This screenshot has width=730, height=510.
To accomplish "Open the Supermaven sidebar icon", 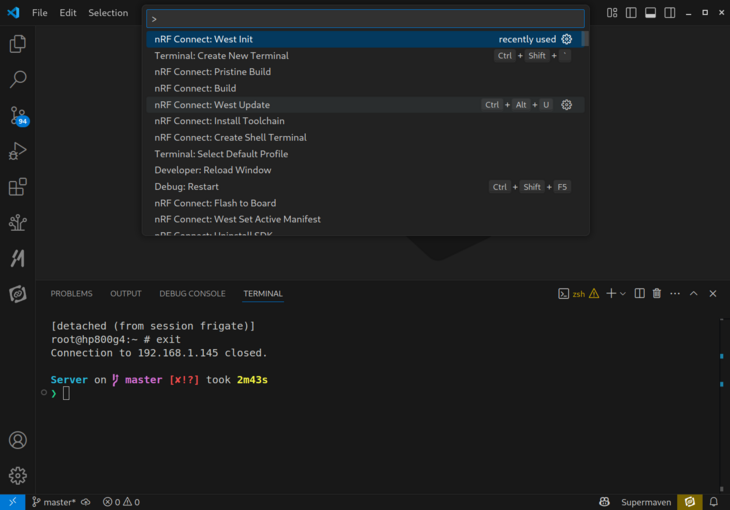I will coord(18,258).
